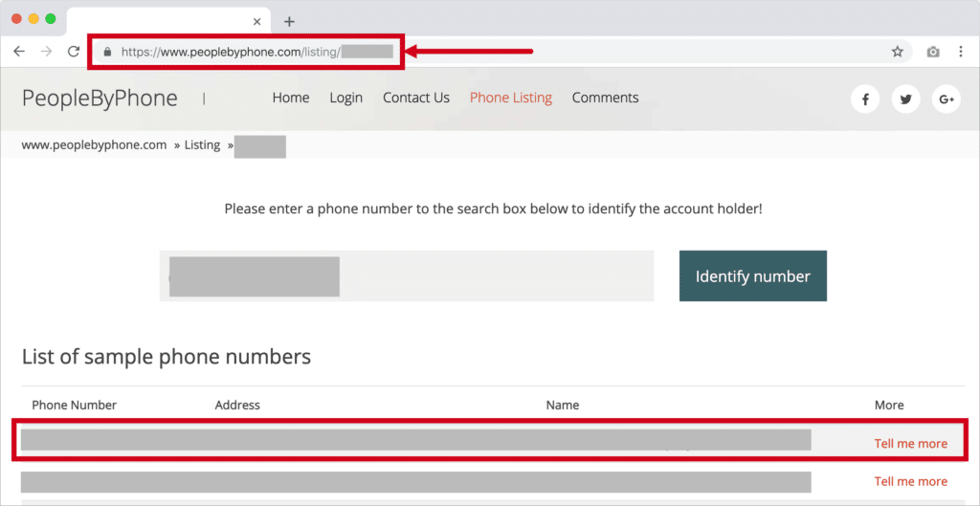Click Tell me more in second row
This screenshot has width=980, height=506.
tap(910, 481)
